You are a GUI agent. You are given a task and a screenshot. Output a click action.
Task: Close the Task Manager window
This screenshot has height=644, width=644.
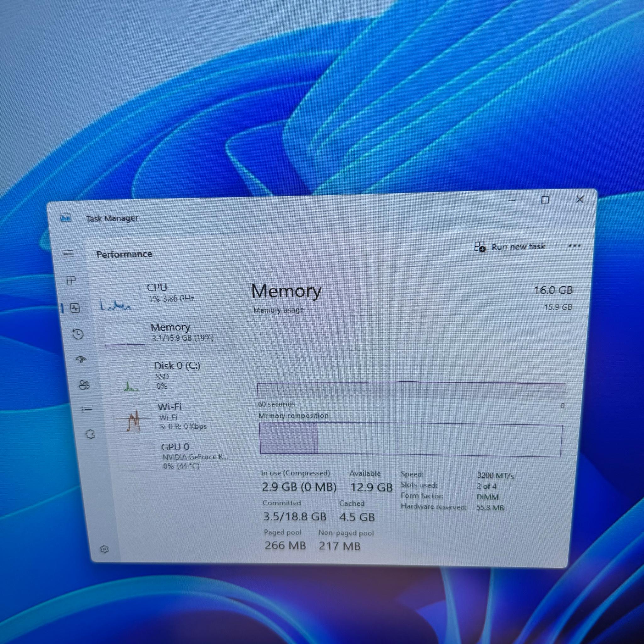[580, 199]
